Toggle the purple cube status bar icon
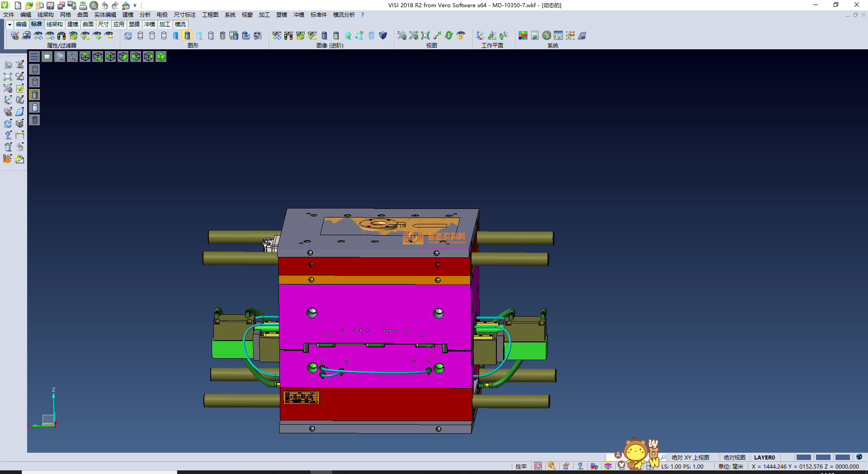The width and height of the screenshot is (868, 474). [608, 466]
